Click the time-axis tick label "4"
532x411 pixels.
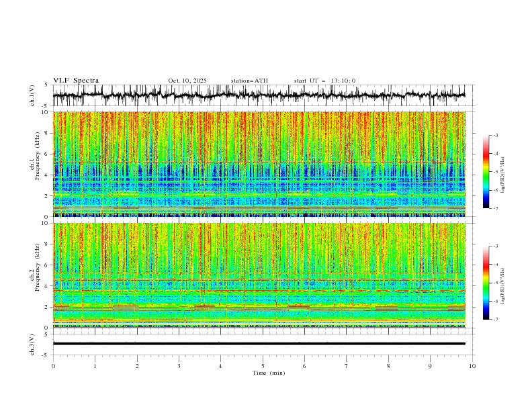(220, 366)
